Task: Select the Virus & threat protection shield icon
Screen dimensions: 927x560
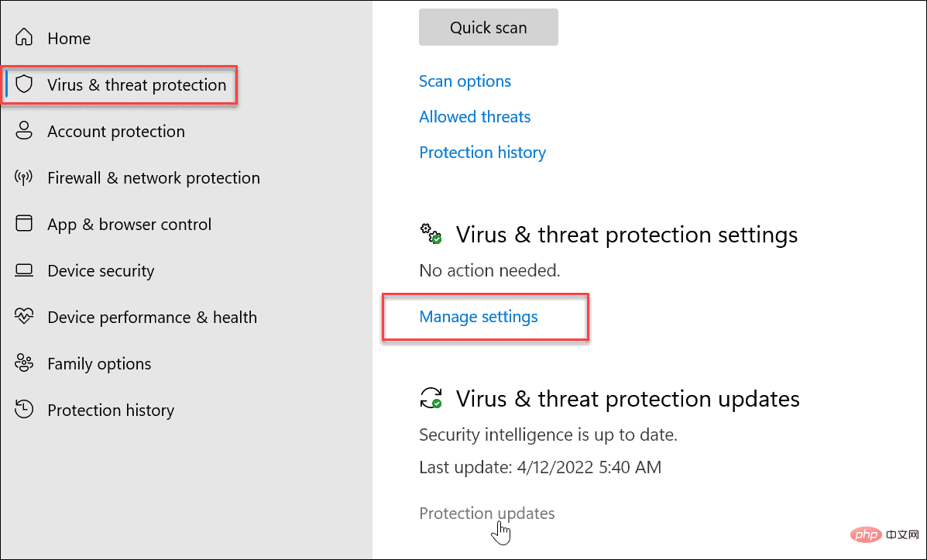Action: tap(24, 84)
